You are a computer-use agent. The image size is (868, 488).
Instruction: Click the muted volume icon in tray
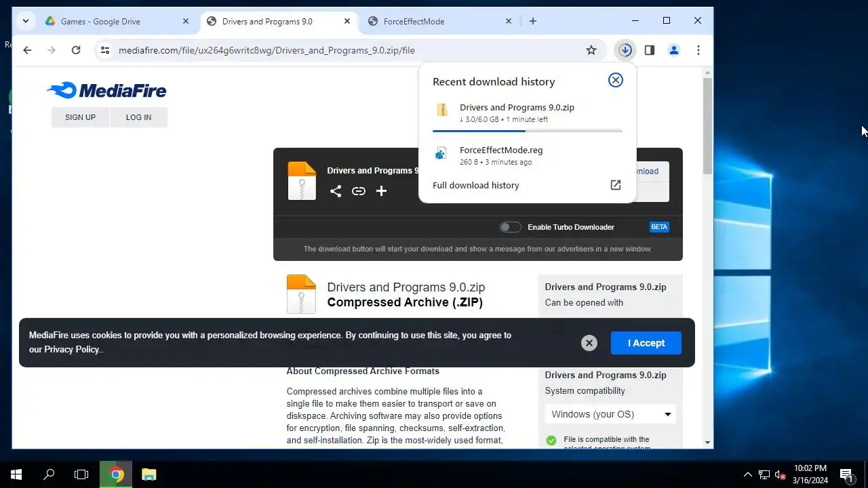pos(781,474)
